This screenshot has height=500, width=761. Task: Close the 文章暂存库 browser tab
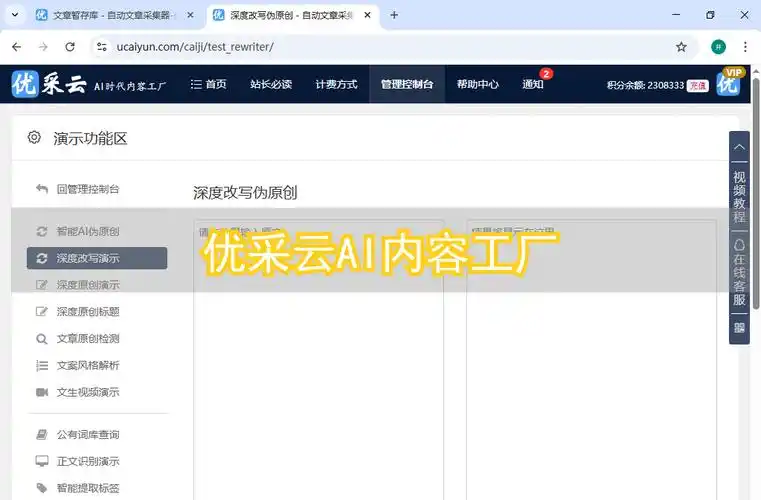(190, 15)
